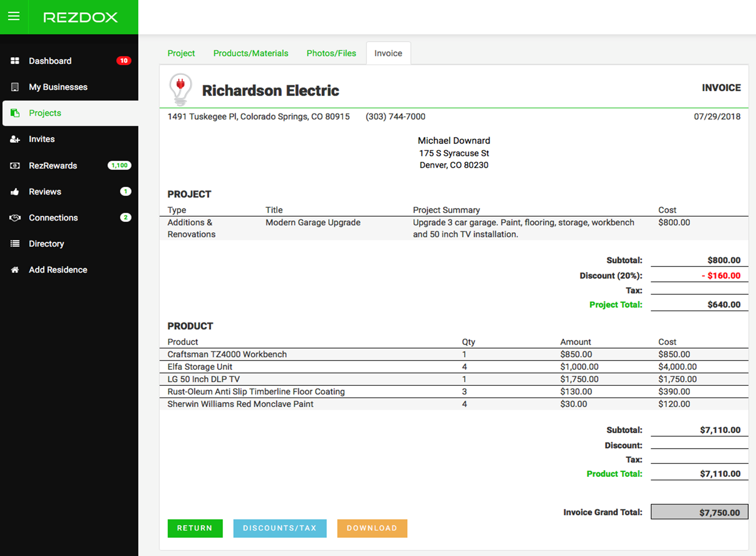Viewport: 756px width, 556px height.
Task: Open the hamburger menu icon
Action: pos(14,17)
